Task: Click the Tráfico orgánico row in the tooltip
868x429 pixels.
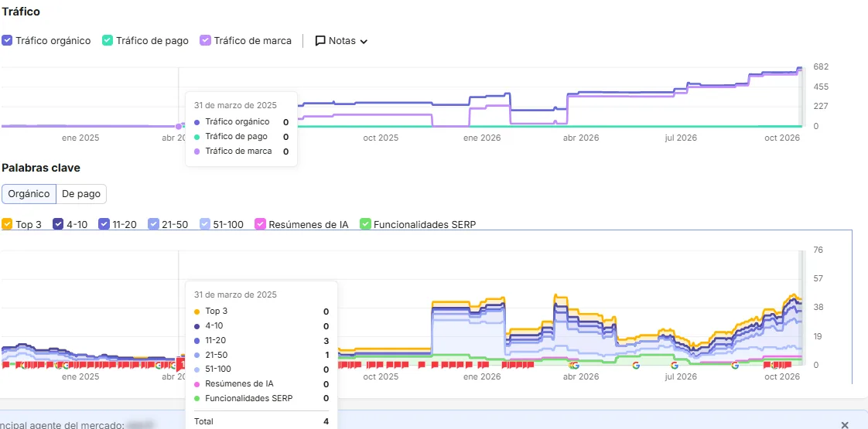Action: point(241,121)
